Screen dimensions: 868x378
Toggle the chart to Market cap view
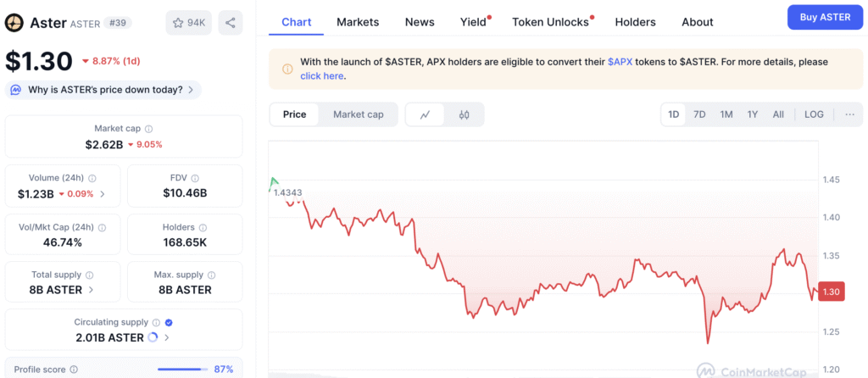pos(358,114)
